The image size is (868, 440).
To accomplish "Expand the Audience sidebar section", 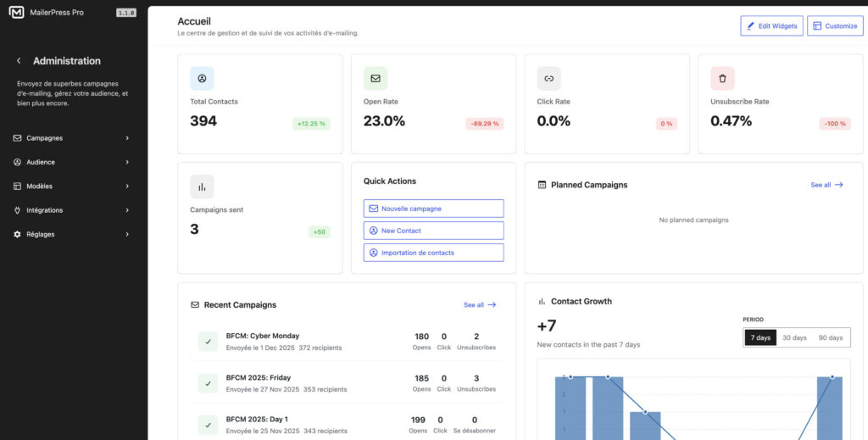I will (72, 162).
